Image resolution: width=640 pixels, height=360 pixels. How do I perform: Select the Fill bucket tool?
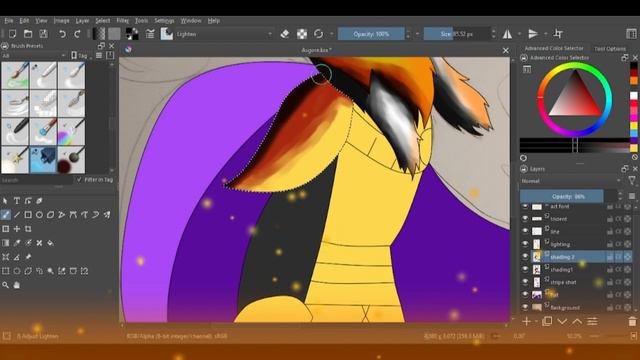50,243
